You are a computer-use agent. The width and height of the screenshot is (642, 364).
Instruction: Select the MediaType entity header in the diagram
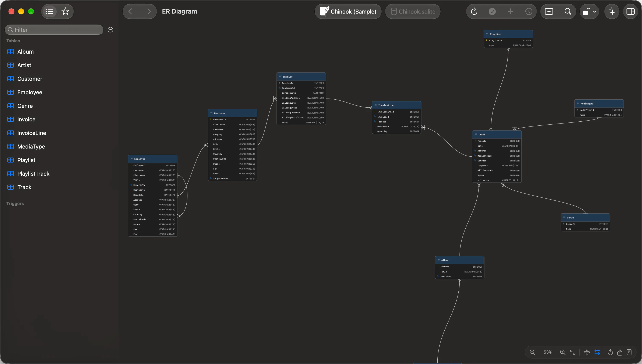tap(599, 103)
